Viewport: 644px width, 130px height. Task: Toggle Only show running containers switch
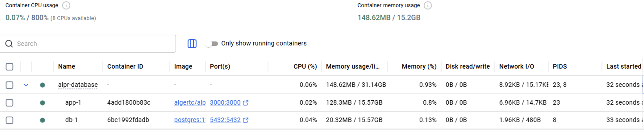(211, 44)
